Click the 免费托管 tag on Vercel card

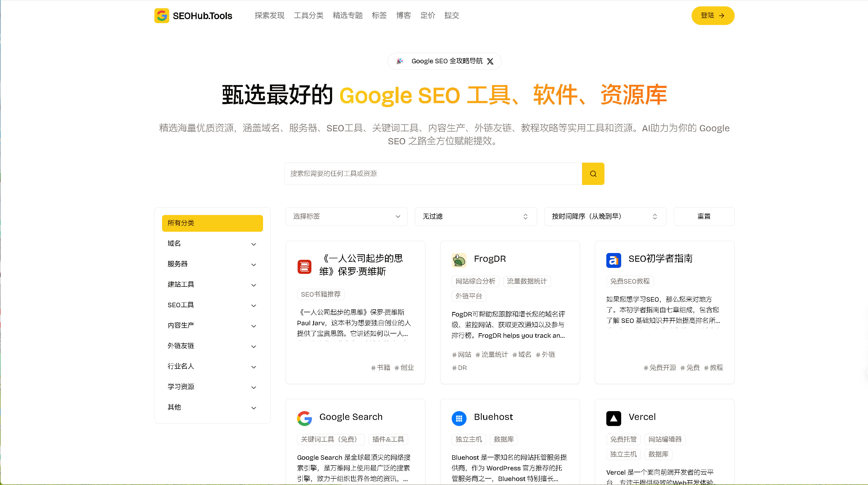pos(623,439)
